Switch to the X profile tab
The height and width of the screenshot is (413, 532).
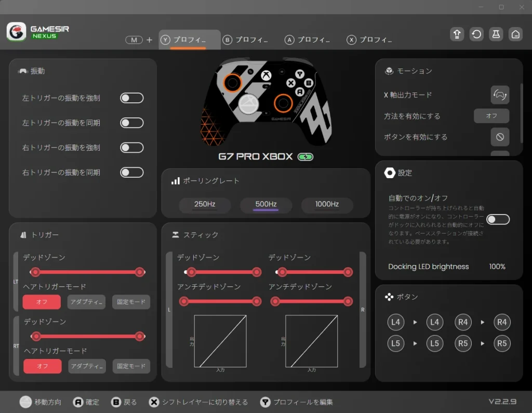coord(369,40)
